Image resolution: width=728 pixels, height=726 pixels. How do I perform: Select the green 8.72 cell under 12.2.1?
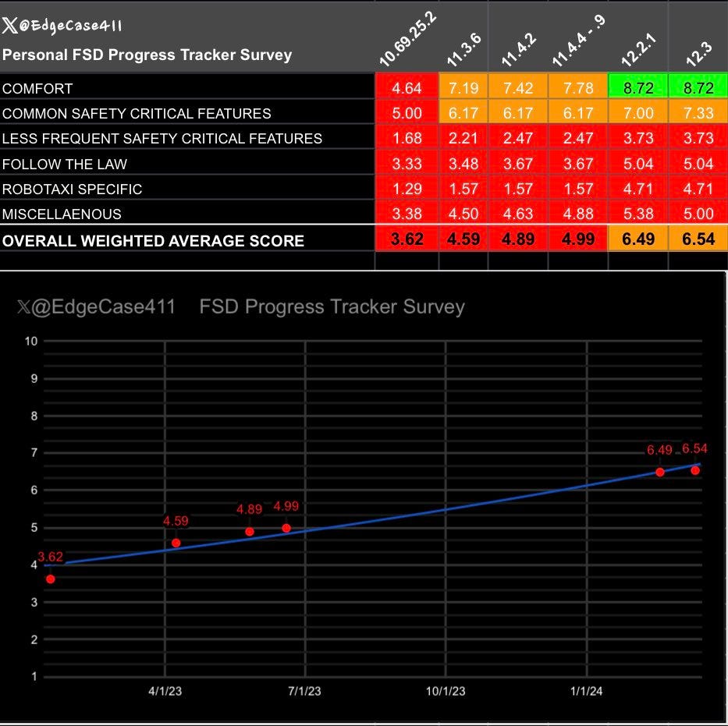[x=638, y=87]
